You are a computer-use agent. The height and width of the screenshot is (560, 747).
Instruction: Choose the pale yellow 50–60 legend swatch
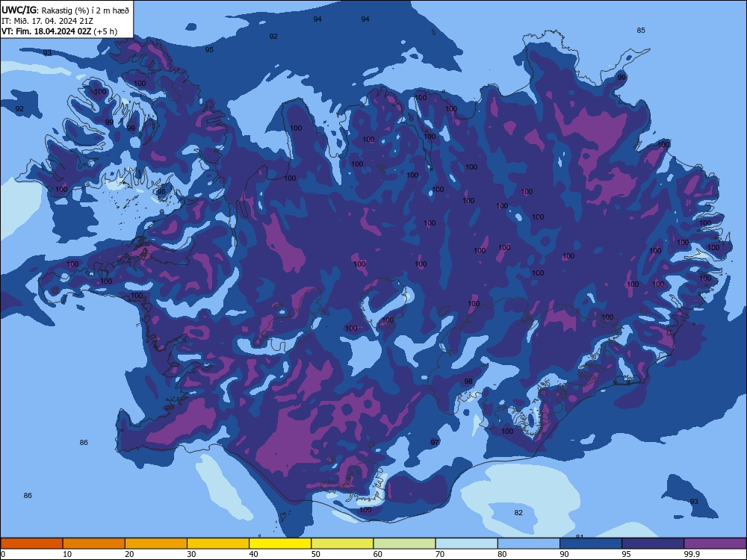pos(343,544)
